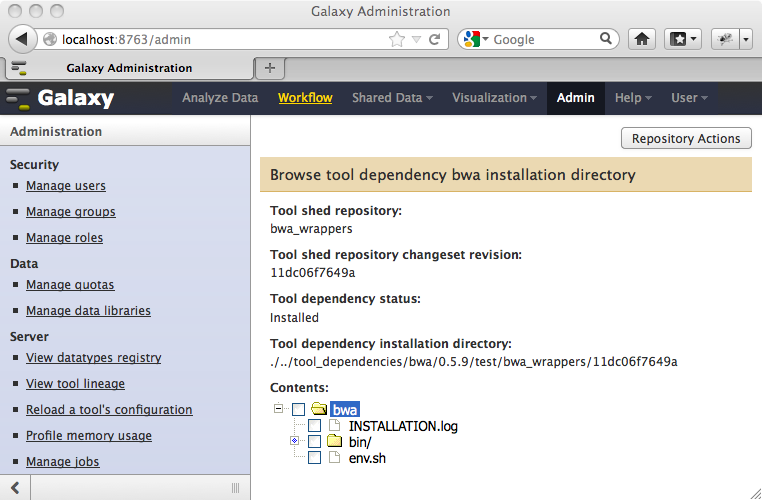Image resolution: width=762 pixels, height=500 pixels.
Task: Click the Repository Actions button
Action: 686,138
